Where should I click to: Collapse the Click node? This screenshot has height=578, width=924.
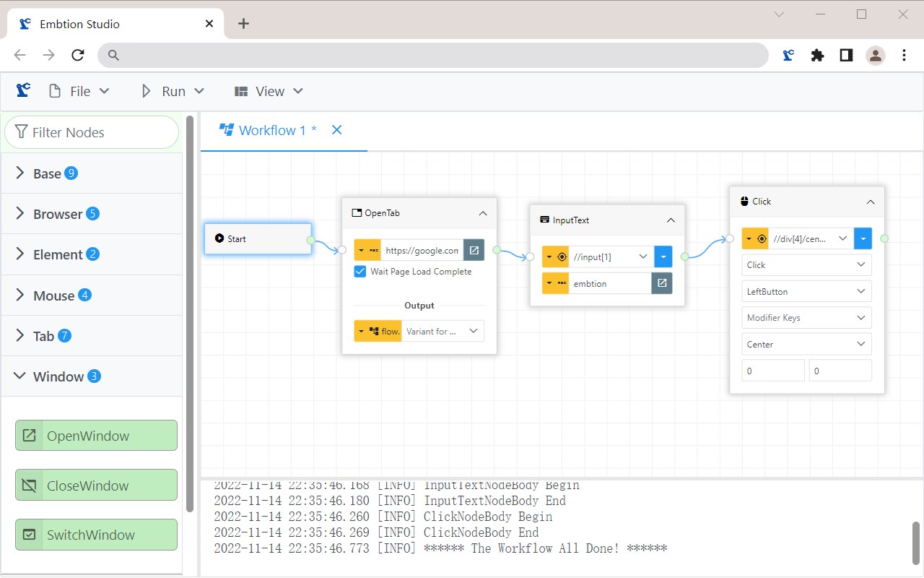(x=871, y=202)
